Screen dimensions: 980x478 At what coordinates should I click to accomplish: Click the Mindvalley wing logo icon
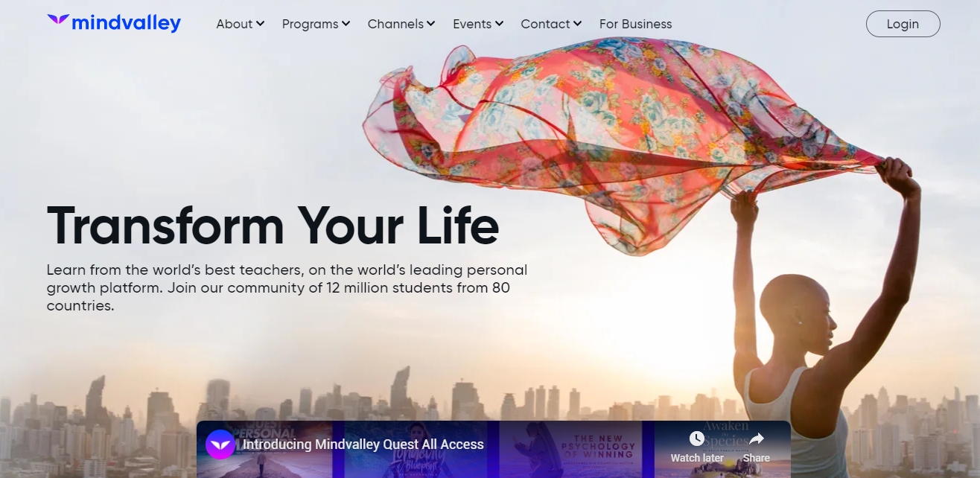pyautogui.click(x=58, y=20)
